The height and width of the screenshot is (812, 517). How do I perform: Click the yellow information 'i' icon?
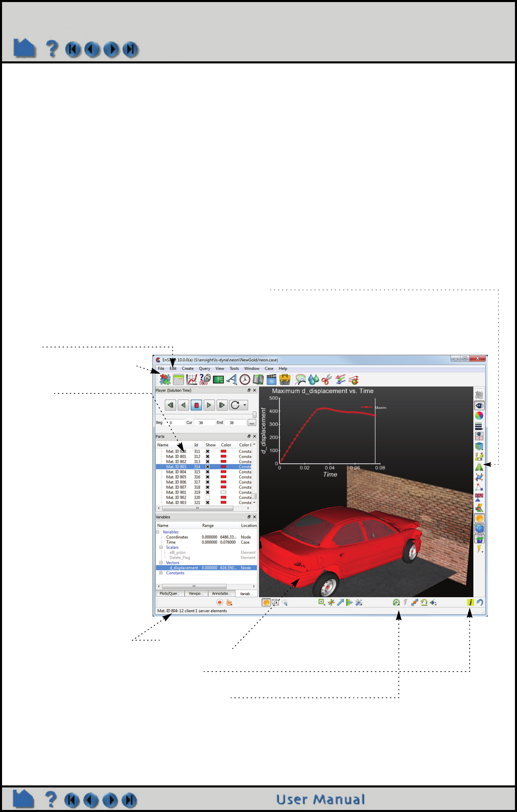470,602
